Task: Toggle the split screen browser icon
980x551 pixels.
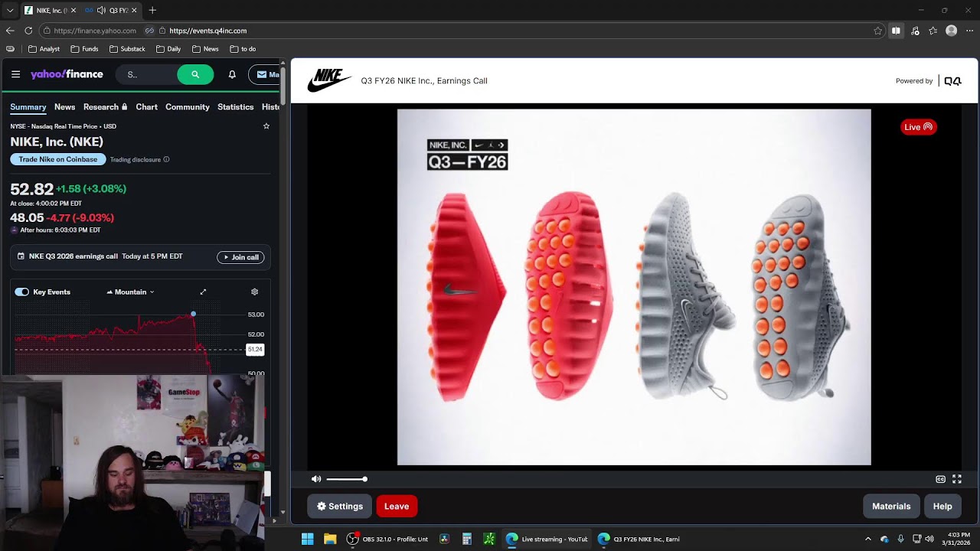Action: click(896, 31)
